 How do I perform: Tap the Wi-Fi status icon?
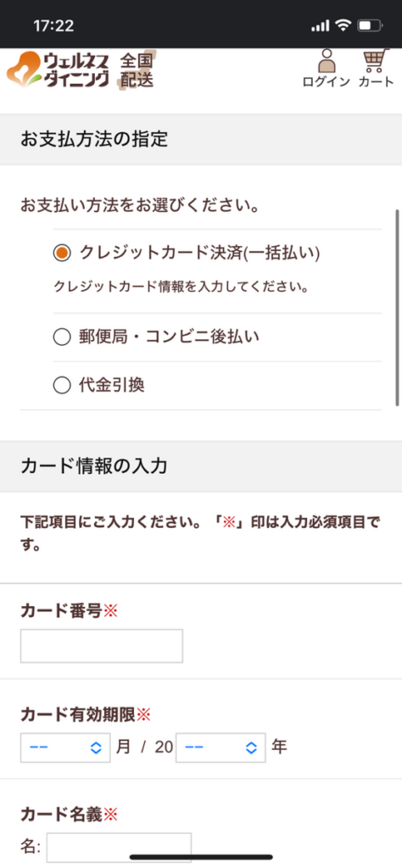(343, 25)
